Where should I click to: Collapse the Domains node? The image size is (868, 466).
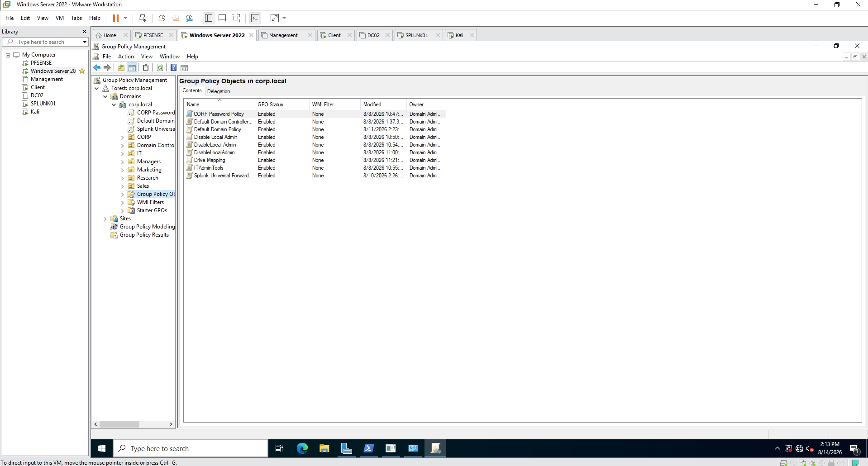tap(105, 97)
